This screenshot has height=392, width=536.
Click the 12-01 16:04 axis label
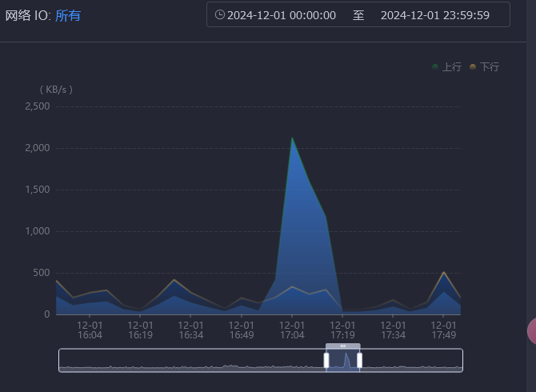point(90,330)
